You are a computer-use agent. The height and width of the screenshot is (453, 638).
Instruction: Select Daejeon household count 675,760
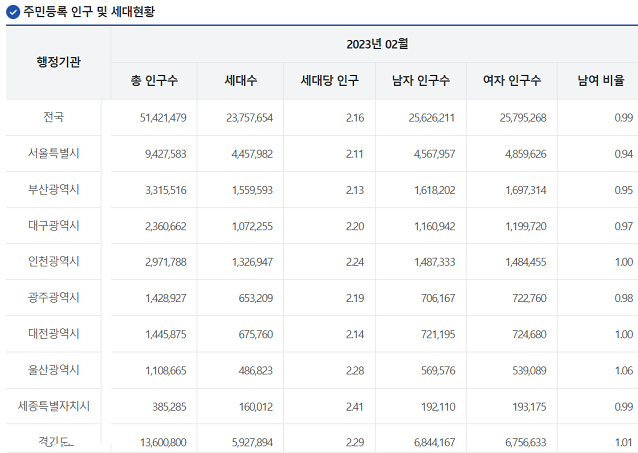click(x=256, y=335)
